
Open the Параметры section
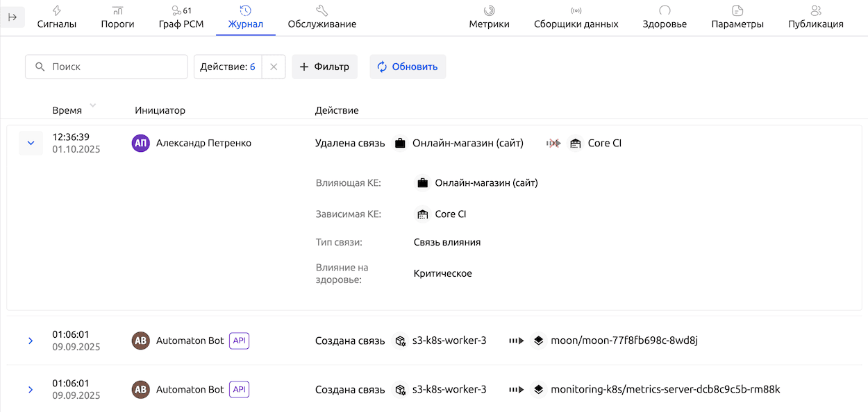(737, 17)
